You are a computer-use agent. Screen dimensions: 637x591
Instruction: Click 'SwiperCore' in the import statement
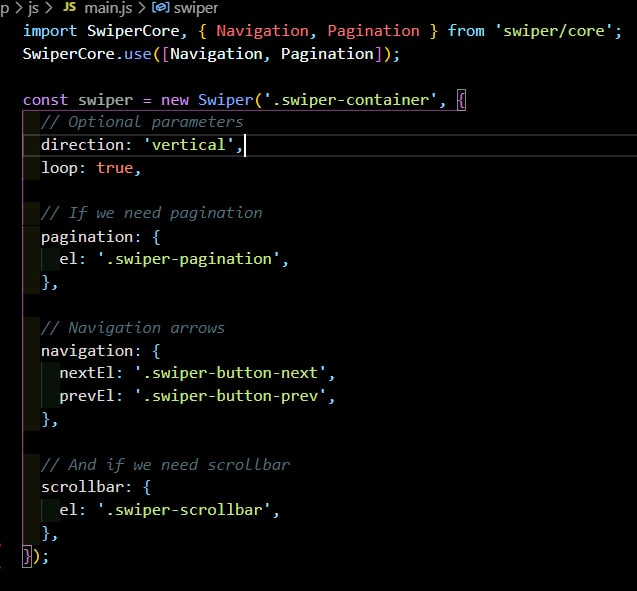click(x=133, y=31)
